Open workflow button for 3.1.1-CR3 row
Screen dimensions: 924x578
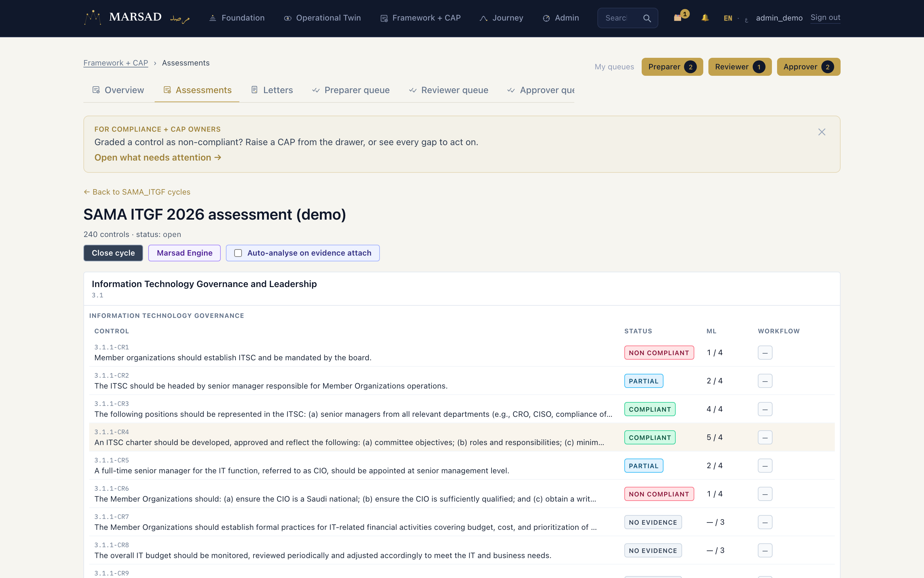tap(765, 409)
